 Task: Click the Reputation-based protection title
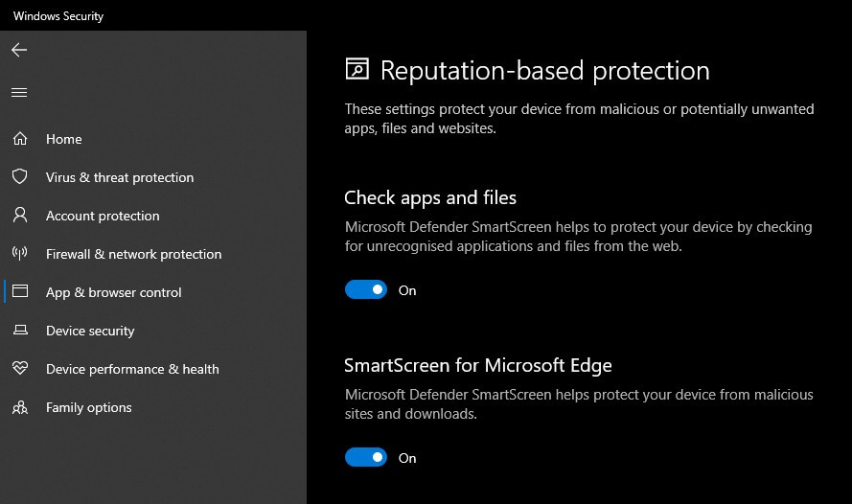pos(545,71)
